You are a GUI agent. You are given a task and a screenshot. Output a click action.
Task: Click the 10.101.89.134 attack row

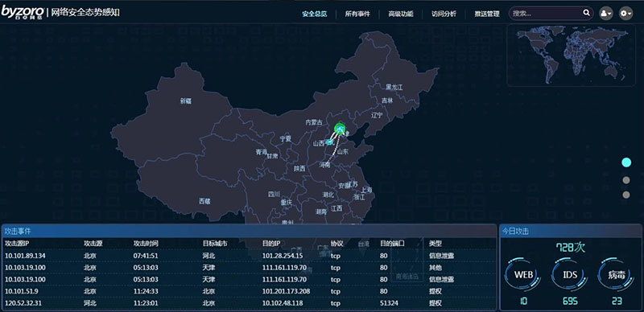coord(250,256)
